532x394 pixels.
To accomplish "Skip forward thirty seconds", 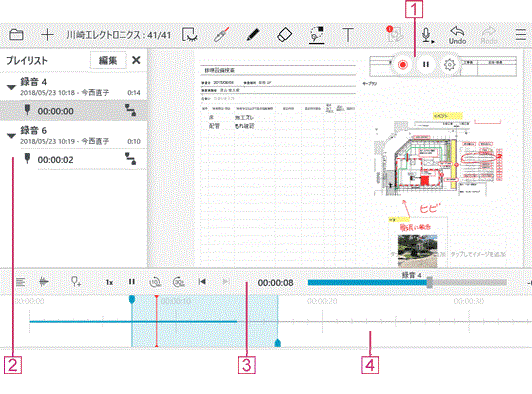I will click(178, 282).
